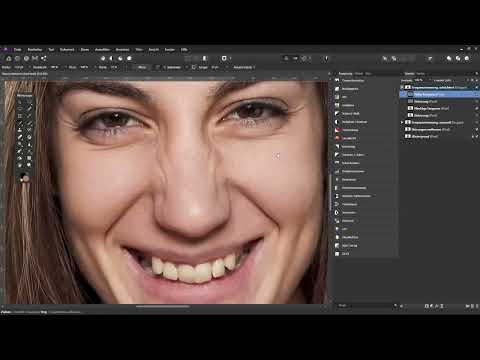Toggle visibility of Hintergrund layer
Screen dimensions: 480x360
click(476, 137)
